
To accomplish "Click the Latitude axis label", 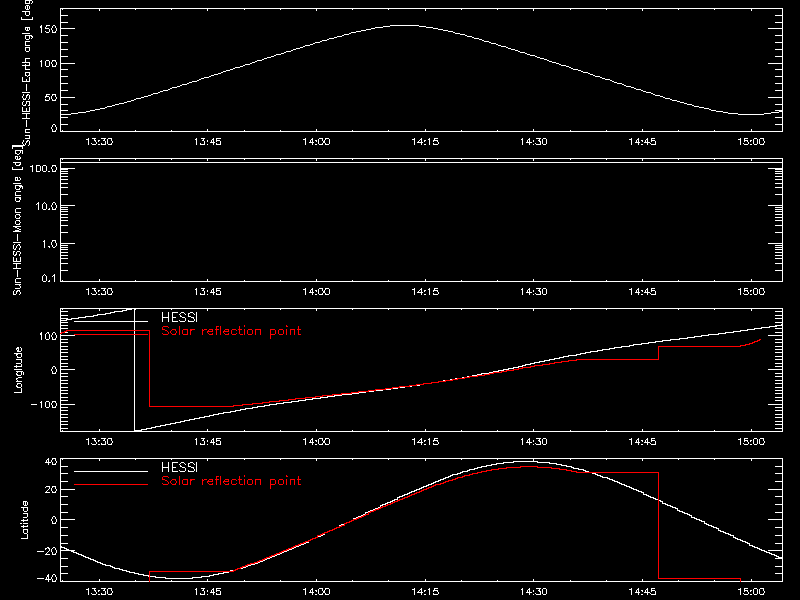I will pyautogui.click(x=24, y=520).
